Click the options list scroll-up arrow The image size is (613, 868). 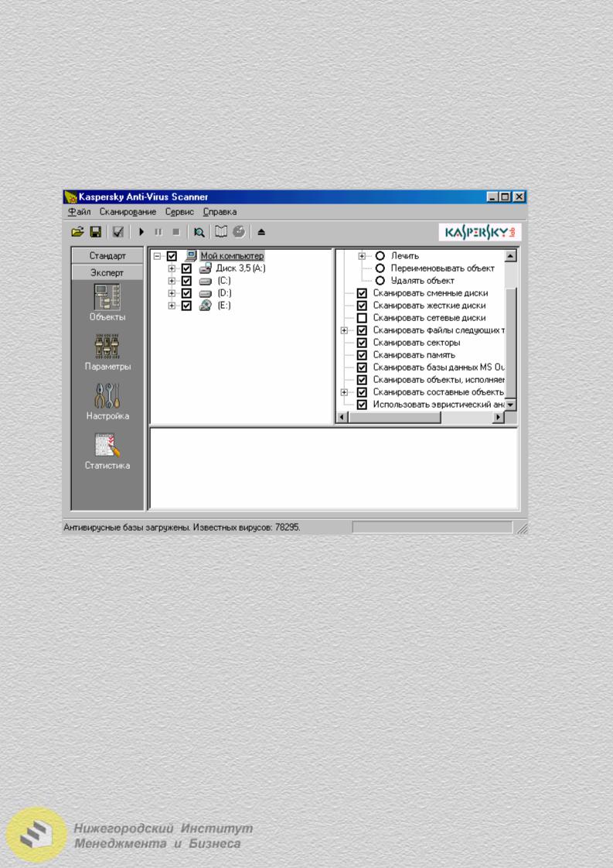click(x=511, y=256)
